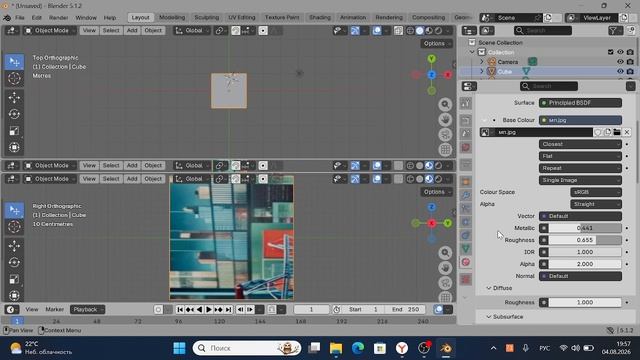The width and height of the screenshot is (640, 360).
Task: Jump to the last frame of the timeline
Action: (x=228, y=310)
